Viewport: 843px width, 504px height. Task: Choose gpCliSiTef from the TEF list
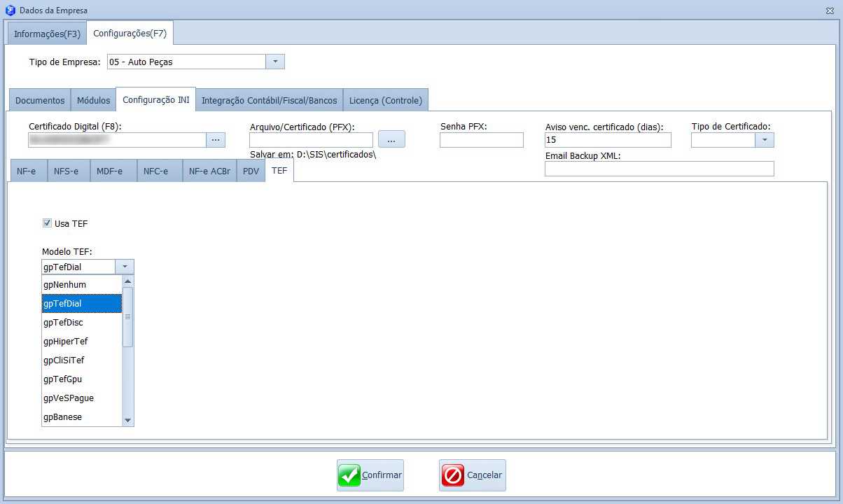(64, 360)
